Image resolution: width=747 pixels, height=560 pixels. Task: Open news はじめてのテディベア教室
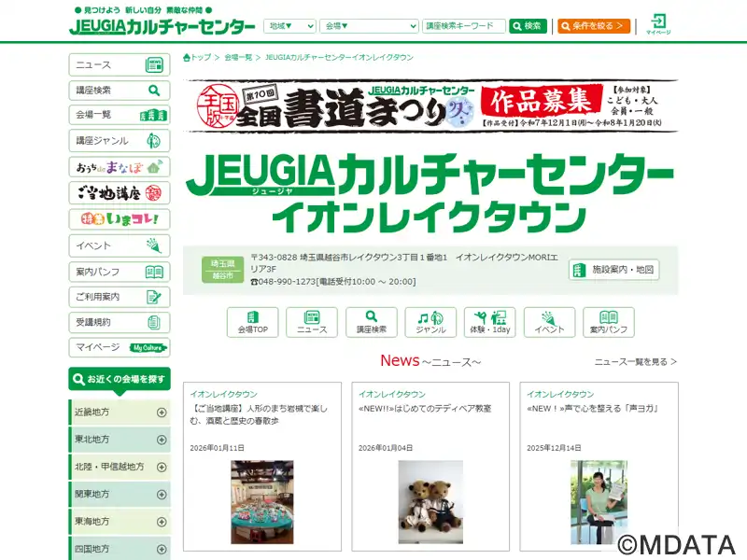pos(425,409)
